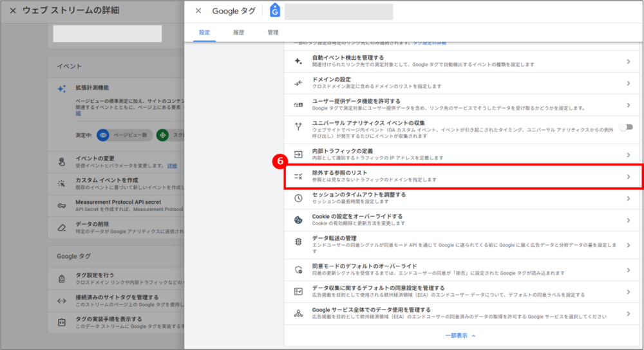This screenshot has width=644, height=350.
Task: Click the セッションのタイムアウト clock icon
Action: 298,198
